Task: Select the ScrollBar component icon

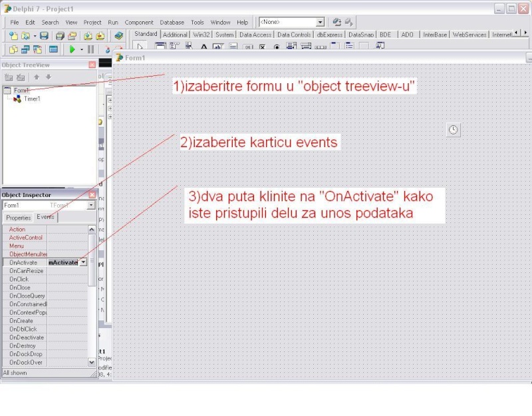Action: tap(321, 47)
